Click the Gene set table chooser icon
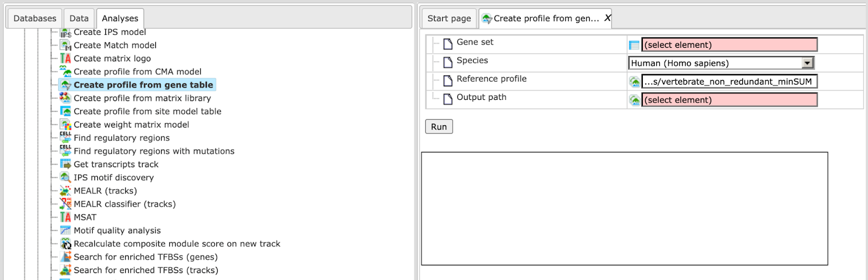The image size is (868, 280). tap(634, 45)
